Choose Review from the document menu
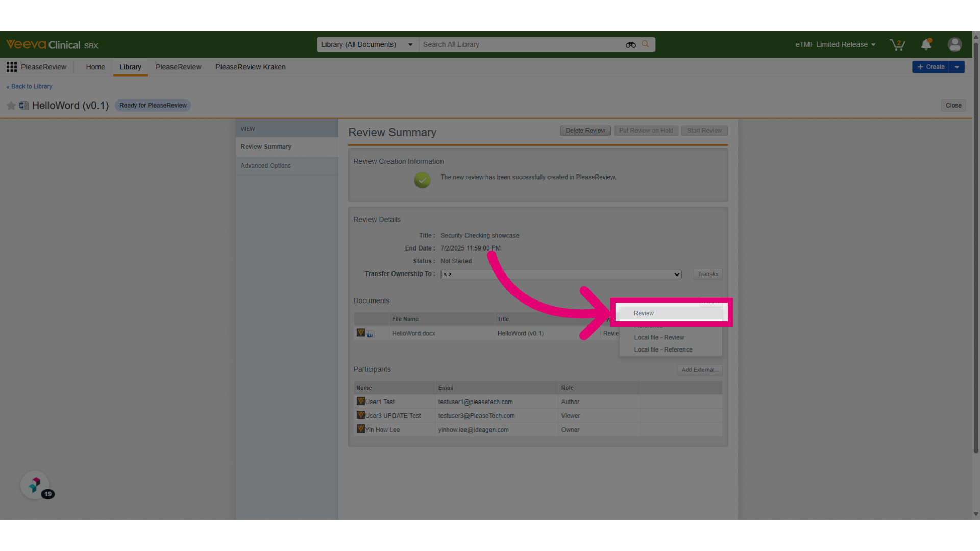The width and height of the screenshot is (980, 551). point(671,313)
